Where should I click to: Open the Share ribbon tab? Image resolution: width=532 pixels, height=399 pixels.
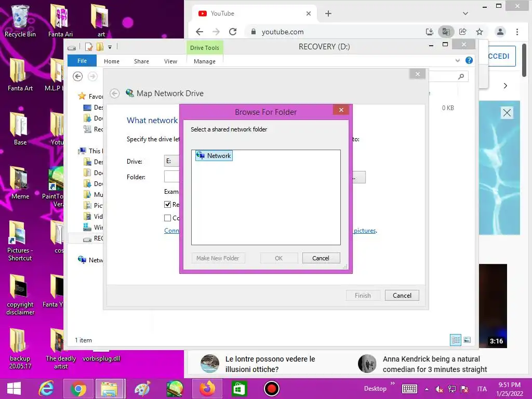tap(141, 61)
